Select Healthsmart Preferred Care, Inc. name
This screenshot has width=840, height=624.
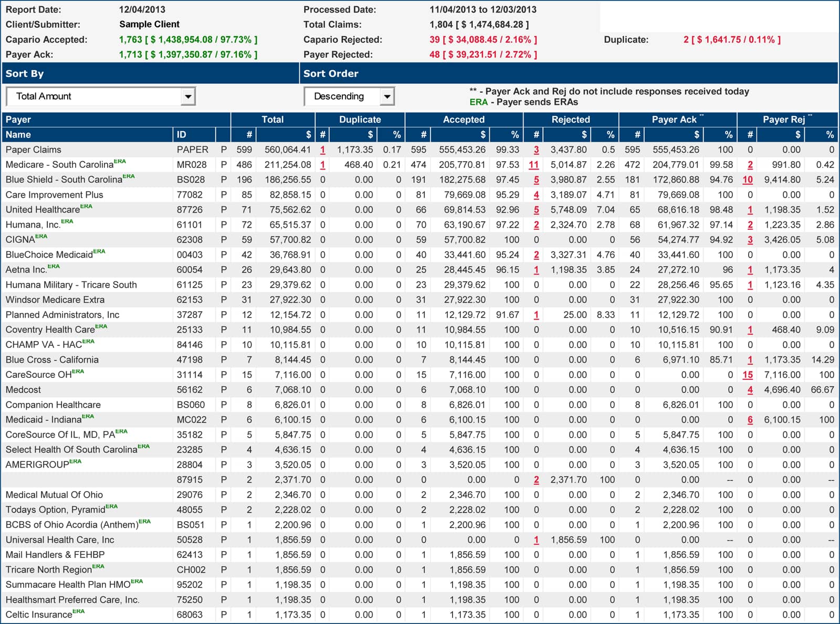(x=72, y=600)
